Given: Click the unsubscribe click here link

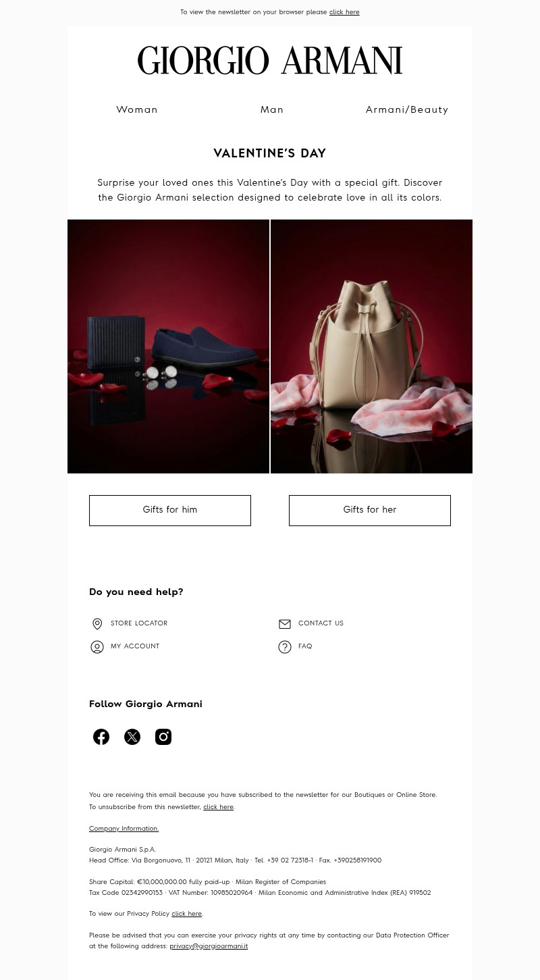Looking at the screenshot, I should tap(218, 807).
